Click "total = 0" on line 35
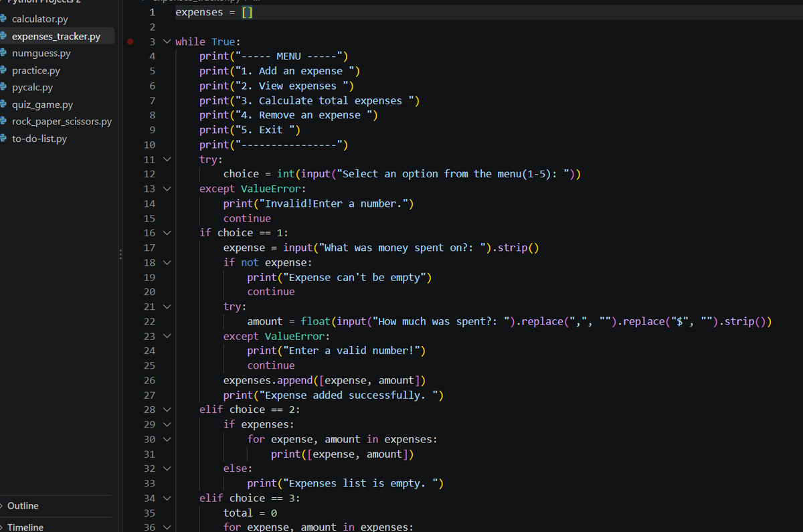Viewport: 803px width, 532px height. 250,513
